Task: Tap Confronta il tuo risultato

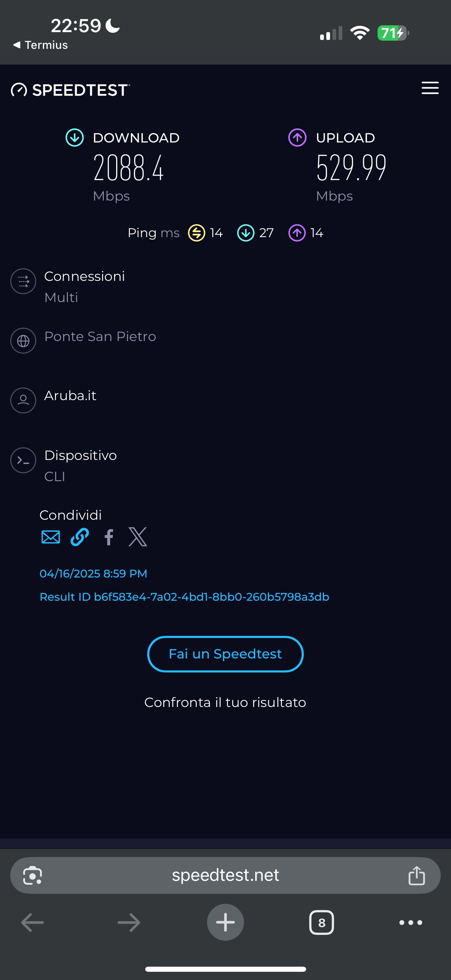Action: coord(225,702)
